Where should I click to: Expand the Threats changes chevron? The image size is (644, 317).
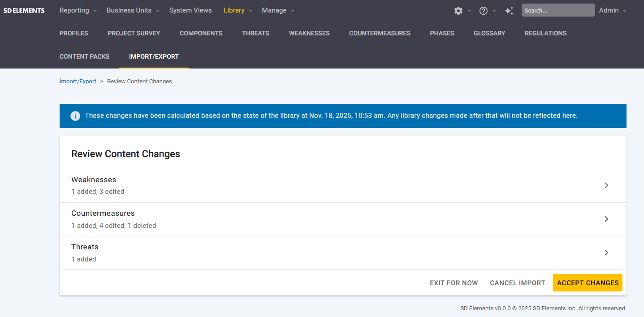point(606,253)
